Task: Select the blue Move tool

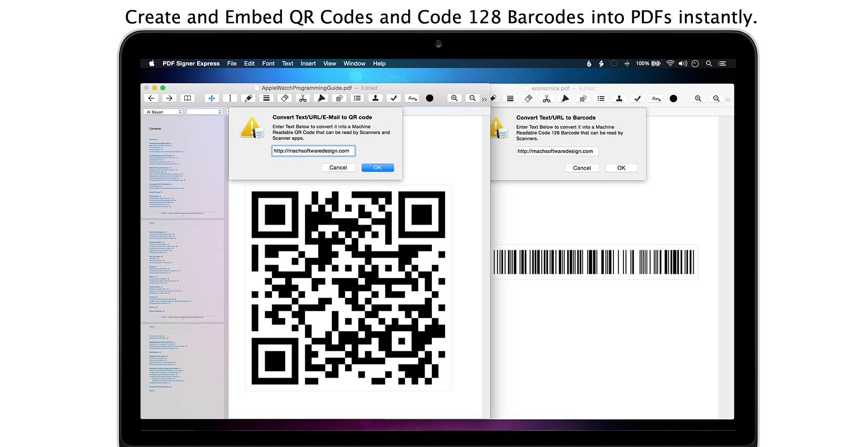Action: click(211, 98)
